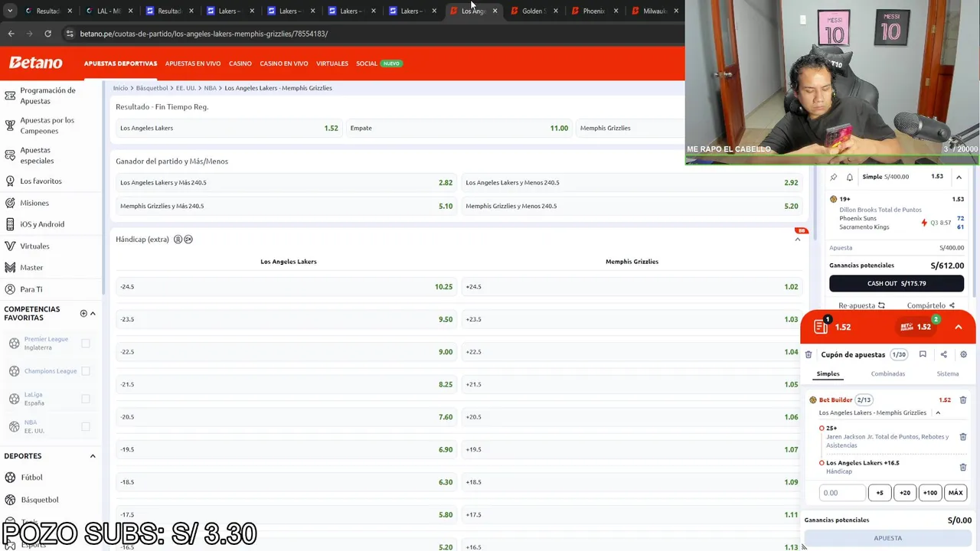Click bell notification icon on Simple bet
The height and width of the screenshot is (551, 980).
click(x=850, y=177)
